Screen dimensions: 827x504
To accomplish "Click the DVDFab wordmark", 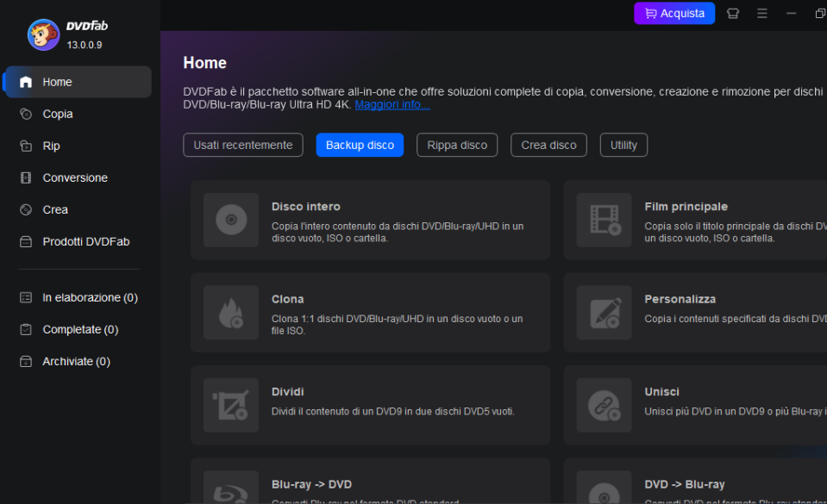I will [x=87, y=26].
